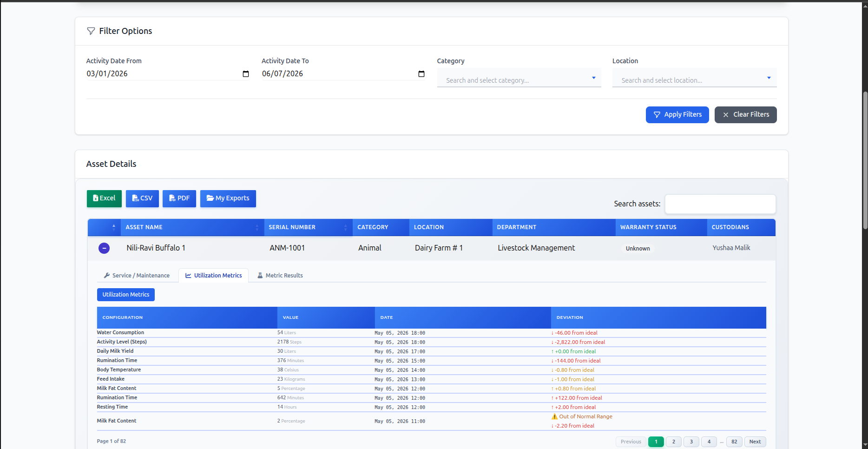Viewport: 868px width, 449px height.
Task: Click the Warranty Status column header
Action: (x=661, y=227)
